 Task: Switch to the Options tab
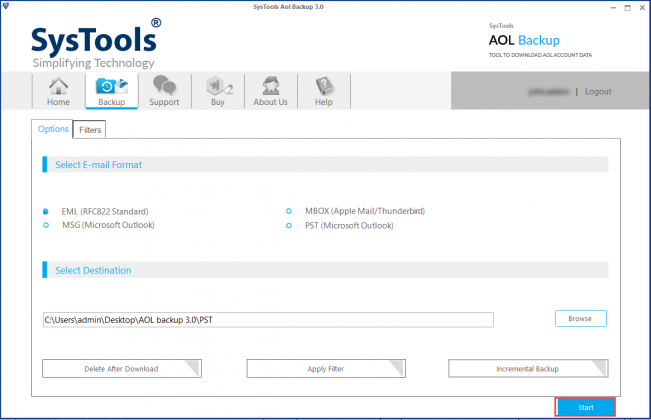(x=53, y=129)
